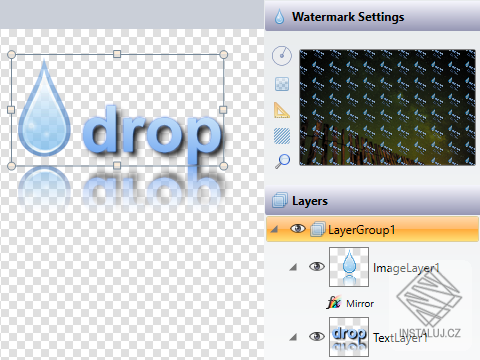Select the diagonal stripes tiling icon
This screenshot has height=360, width=480.
pos(282,136)
